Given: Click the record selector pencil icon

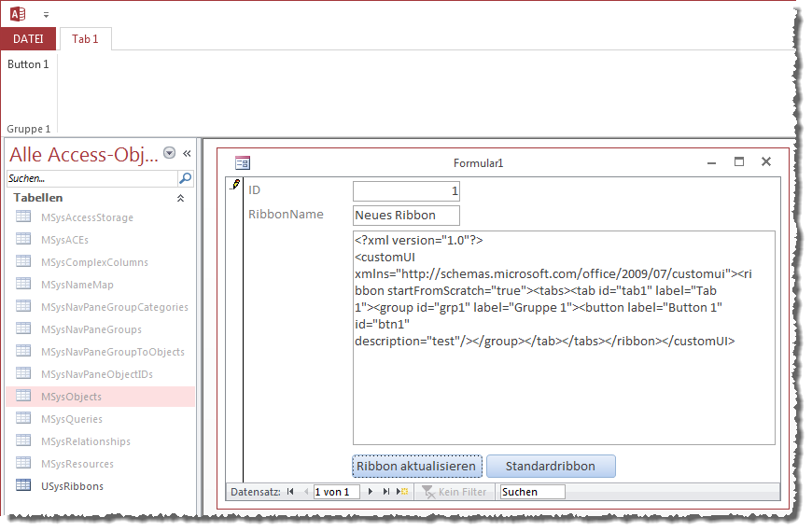Looking at the screenshot, I should point(235,187).
